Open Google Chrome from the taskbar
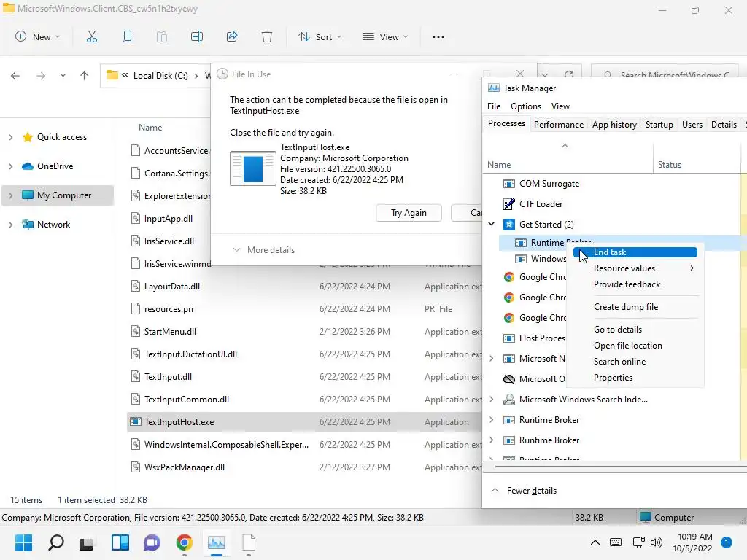The width and height of the screenshot is (747, 560). point(185,542)
